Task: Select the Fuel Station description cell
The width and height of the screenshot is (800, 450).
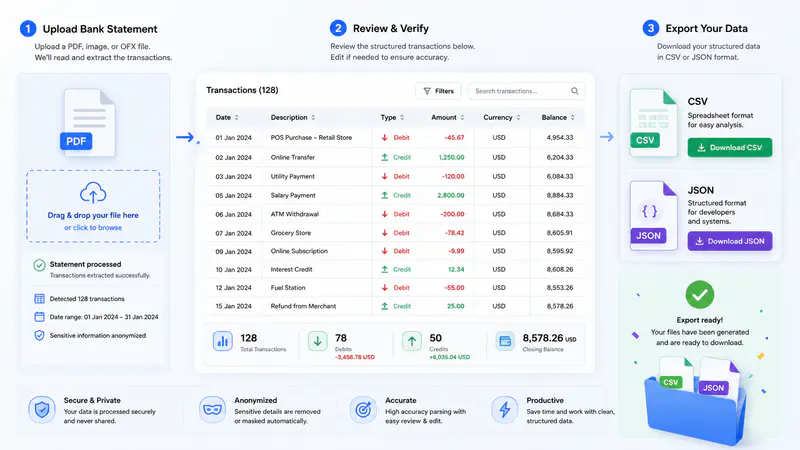Action: [x=288, y=288]
